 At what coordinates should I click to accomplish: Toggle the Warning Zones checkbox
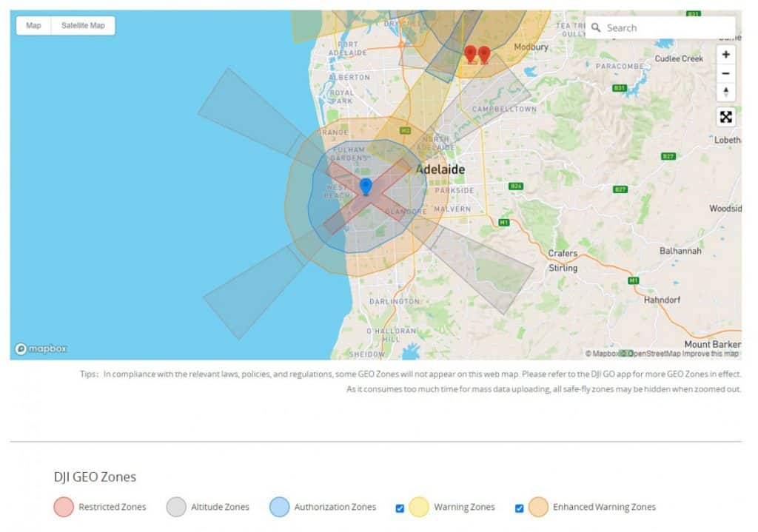click(x=400, y=508)
